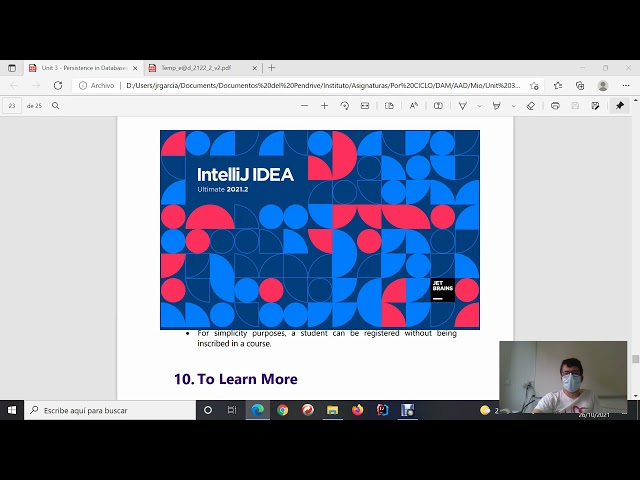Screen dimensions: 640x480
Task: Click the page number field showing 23
Action: 12,106
